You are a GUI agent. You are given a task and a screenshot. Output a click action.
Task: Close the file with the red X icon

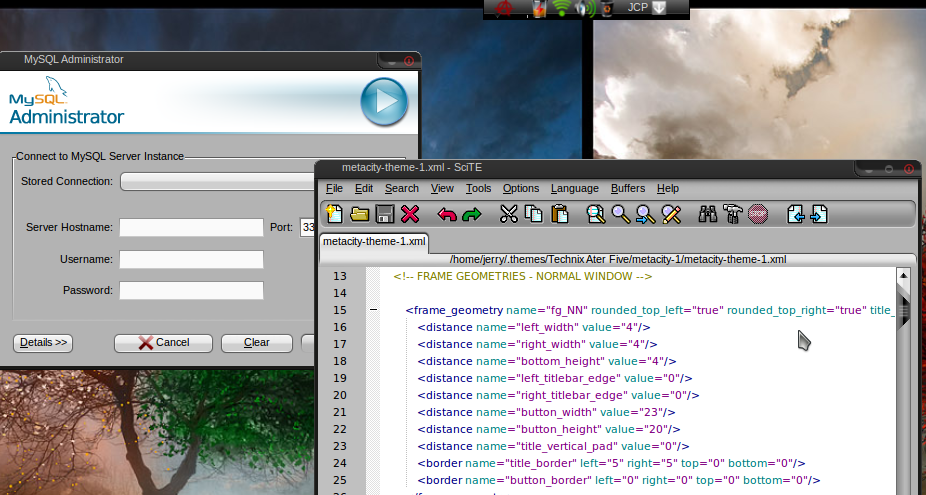(x=410, y=214)
